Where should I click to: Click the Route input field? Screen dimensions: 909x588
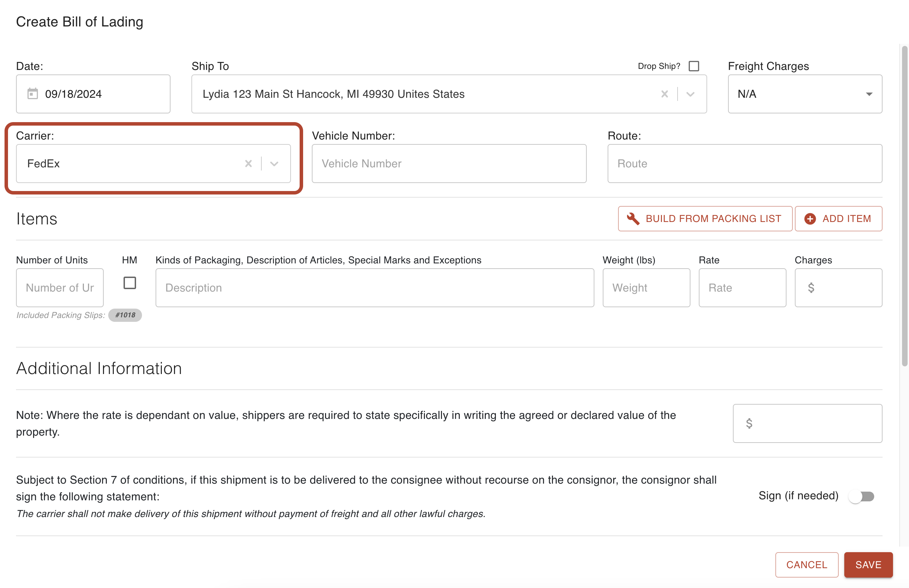[745, 164]
